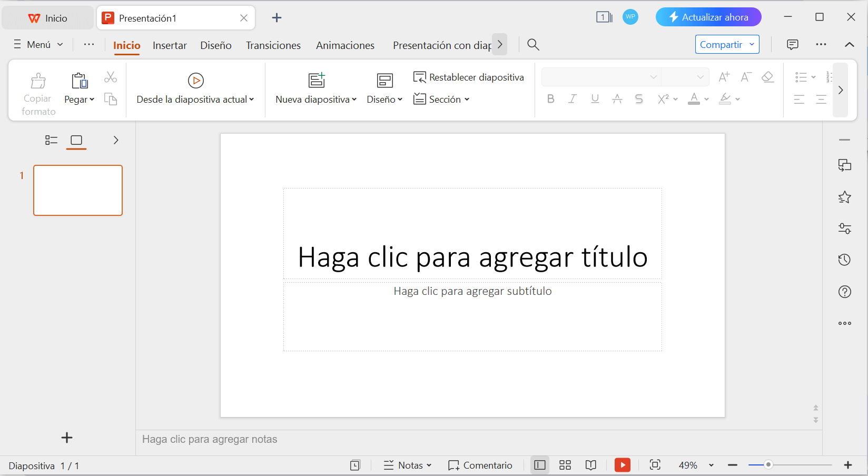Switch to outline view in the slide panel
The width and height of the screenshot is (868, 476).
tap(51, 140)
